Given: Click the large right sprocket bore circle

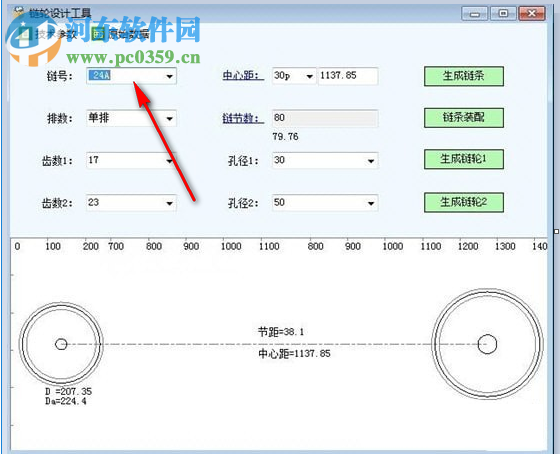Looking at the screenshot, I should click(x=487, y=344).
